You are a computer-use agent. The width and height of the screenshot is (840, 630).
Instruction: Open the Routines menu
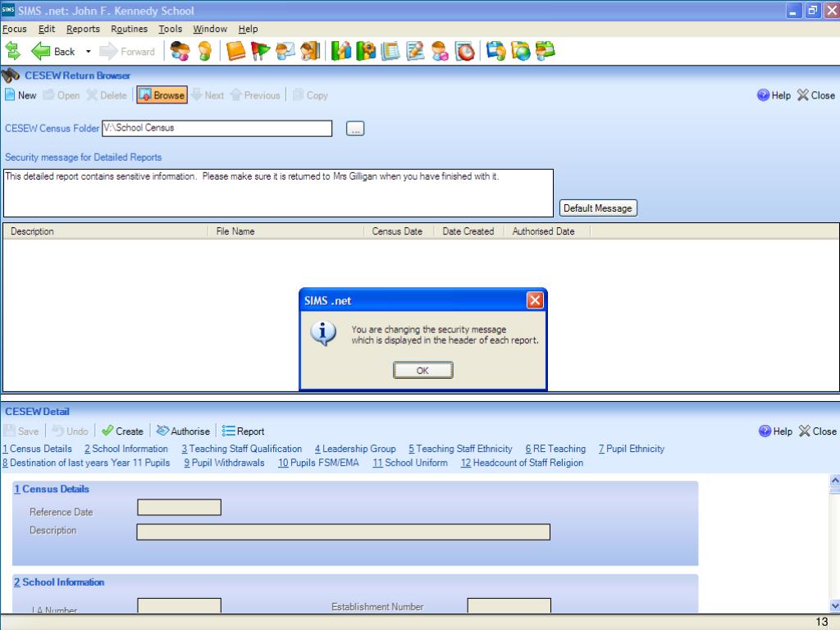[x=129, y=29]
